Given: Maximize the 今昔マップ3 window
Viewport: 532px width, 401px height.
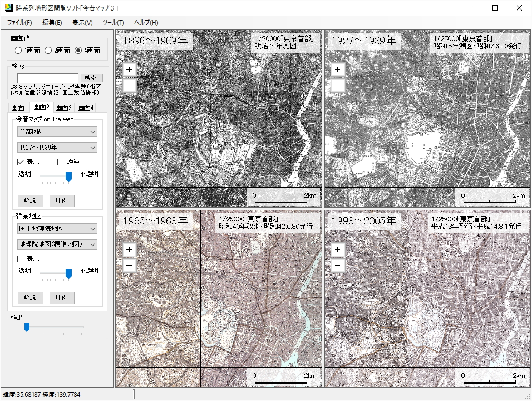Looking at the screenshot, I should [x=495, y=8].
